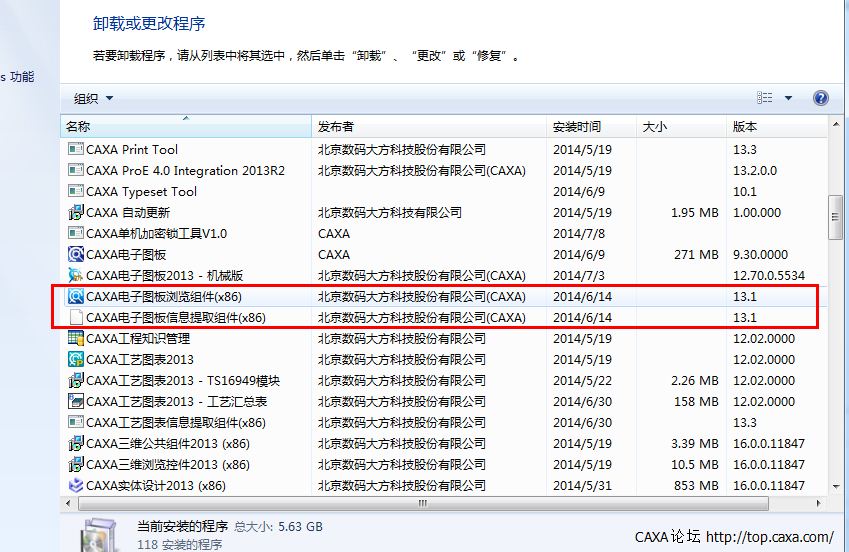Select CAXA实体设计2013 (x86) entry
The image size is (849, 552).
pos(156,486)
